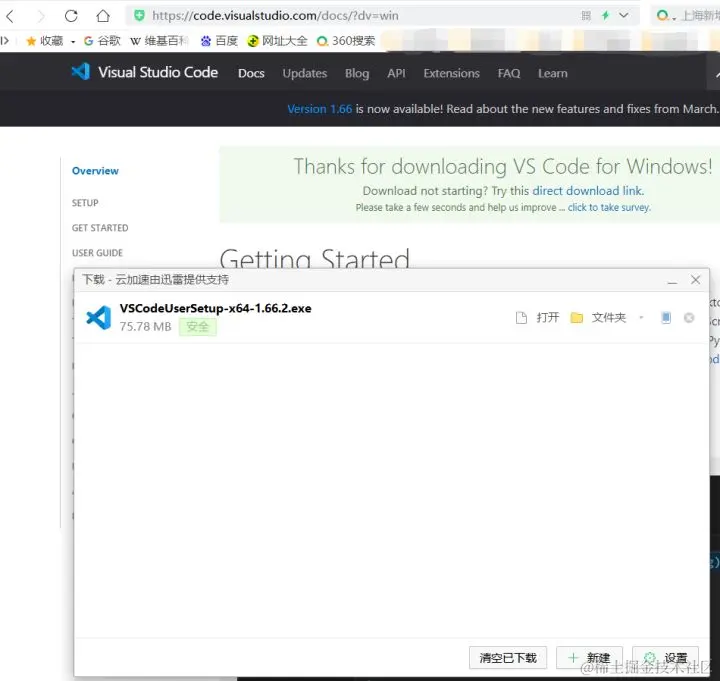Select Overview in the docs sidebar
Viewport: 720px width, 681px height.
95,171
